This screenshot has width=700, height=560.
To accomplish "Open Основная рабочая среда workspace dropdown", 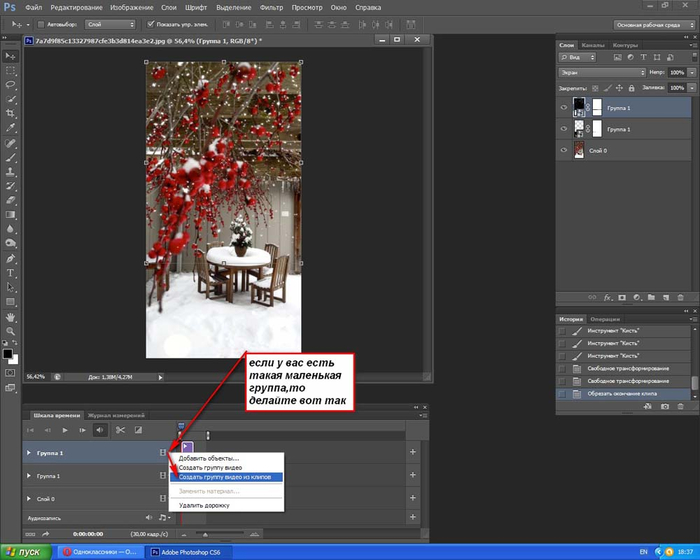I will 654,25.
